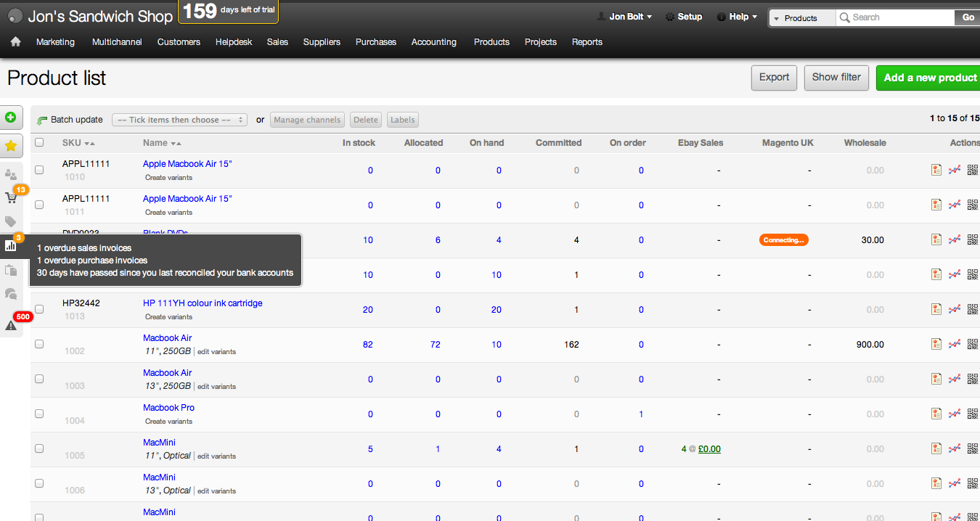Tick checkbox for HP 111YH colour ink cartridge
980x521 pixels.
coord(39,309)
